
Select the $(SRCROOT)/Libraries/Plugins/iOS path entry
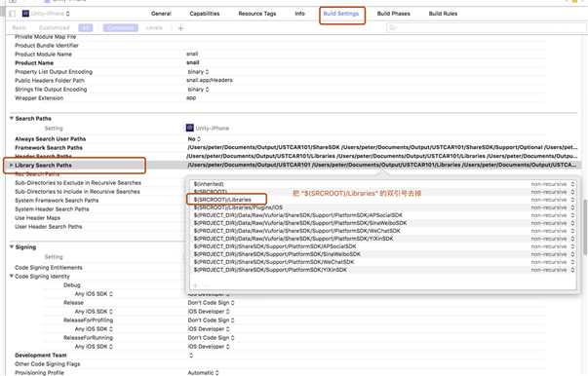tap(238, 207)
